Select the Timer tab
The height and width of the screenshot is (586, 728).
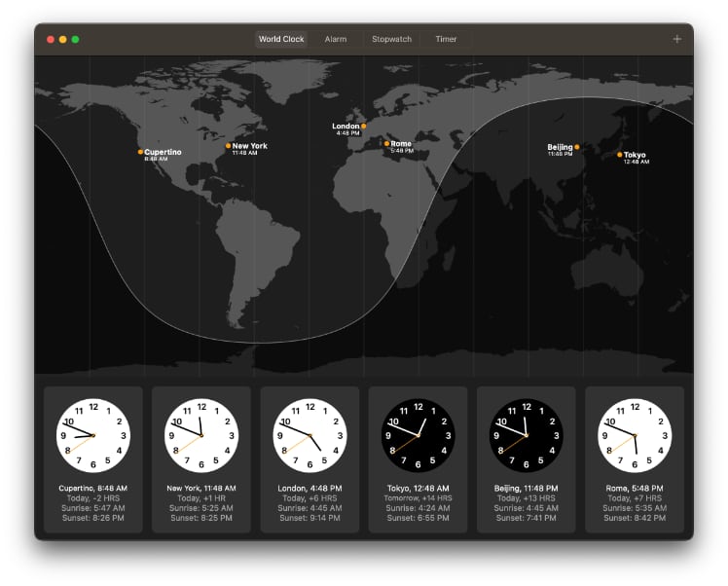click(446, 39)
